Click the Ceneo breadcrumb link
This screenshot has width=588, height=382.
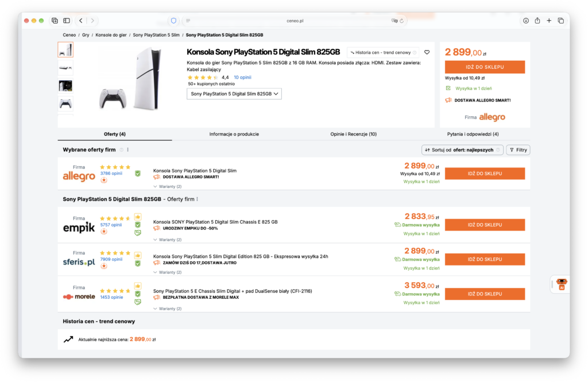[69, 35]
